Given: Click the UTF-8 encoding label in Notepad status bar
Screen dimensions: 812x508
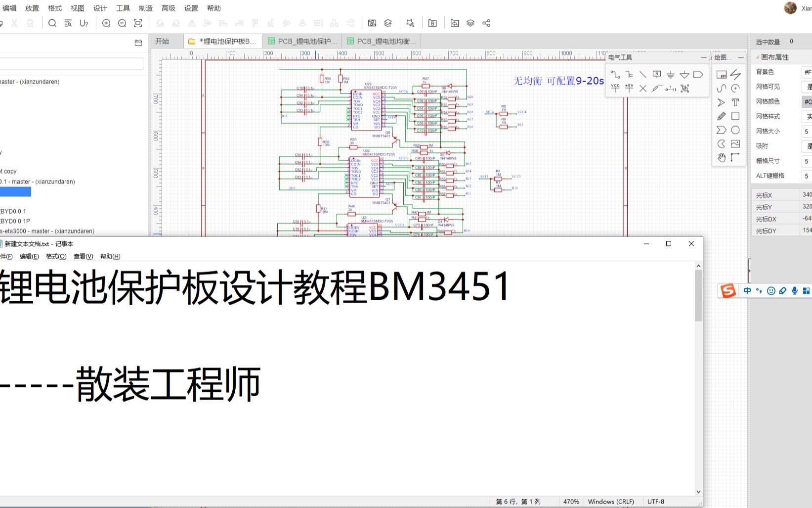Looking at the screenshot, I should [656, 501].
